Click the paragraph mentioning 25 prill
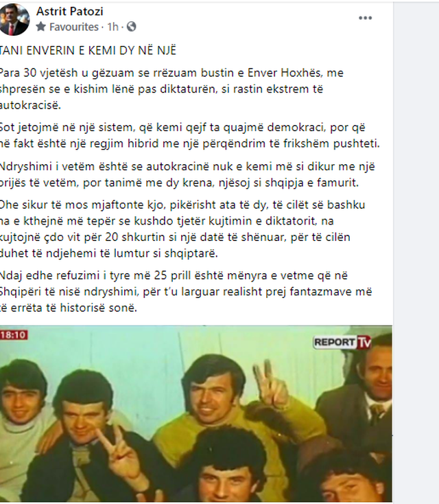 (x=186, y=292)
